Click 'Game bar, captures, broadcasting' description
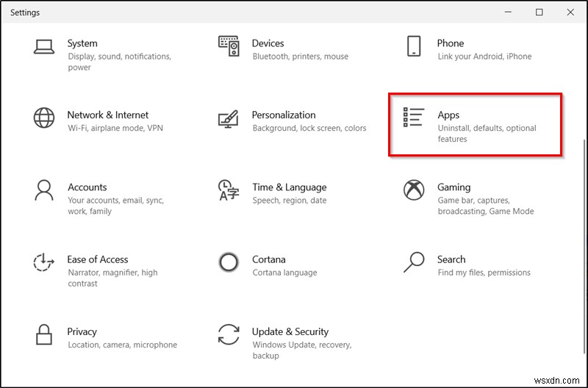The width and height of the screenshot is (588, 388). point(486,206)
